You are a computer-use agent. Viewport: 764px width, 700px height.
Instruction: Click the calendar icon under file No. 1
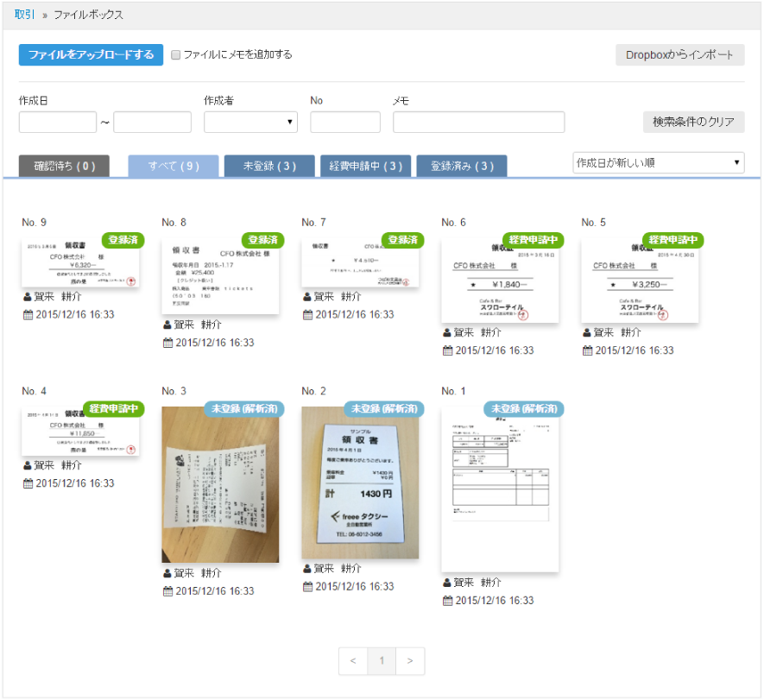point(447,601)
